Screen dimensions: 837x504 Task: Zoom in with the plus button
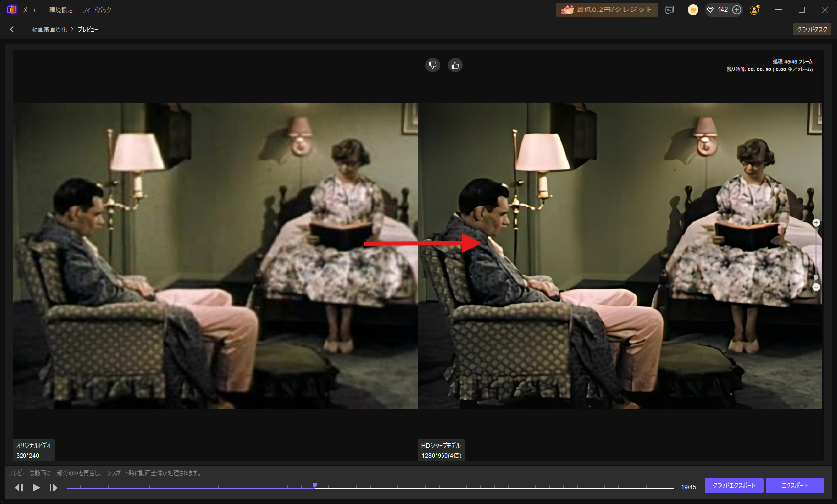(x=816, y=223)
